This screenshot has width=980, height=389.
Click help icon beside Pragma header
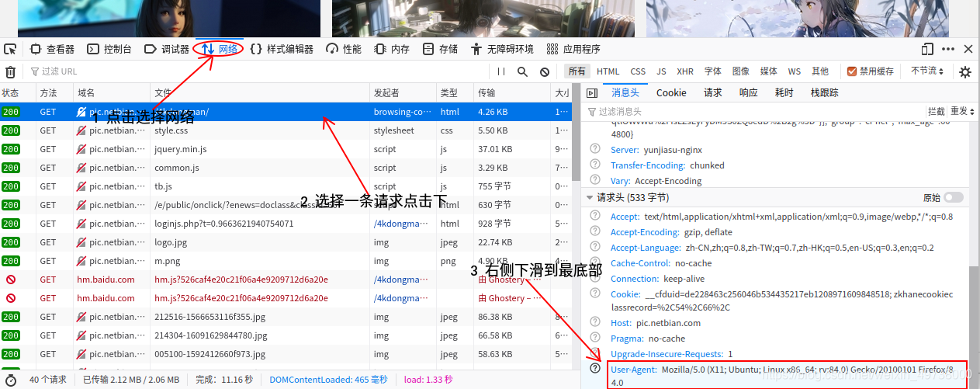pos(595,338)
